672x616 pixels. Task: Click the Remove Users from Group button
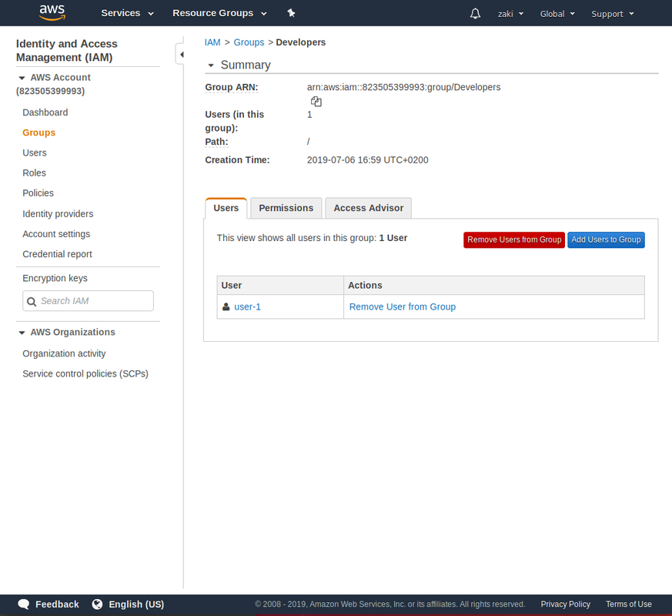point(514,240)
